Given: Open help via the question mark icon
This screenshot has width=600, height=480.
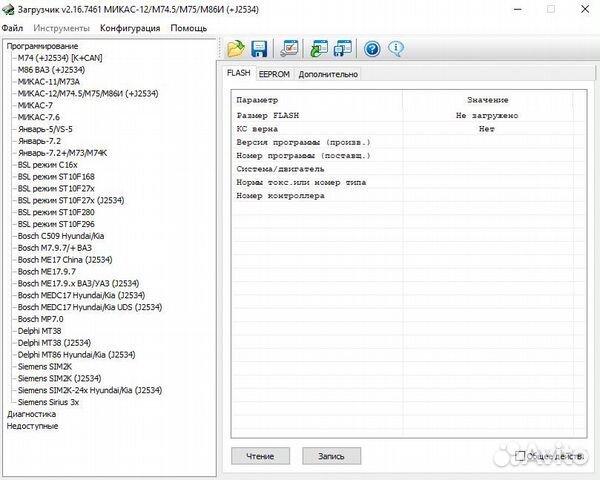Looking at the screenshot, I should 372,48.
